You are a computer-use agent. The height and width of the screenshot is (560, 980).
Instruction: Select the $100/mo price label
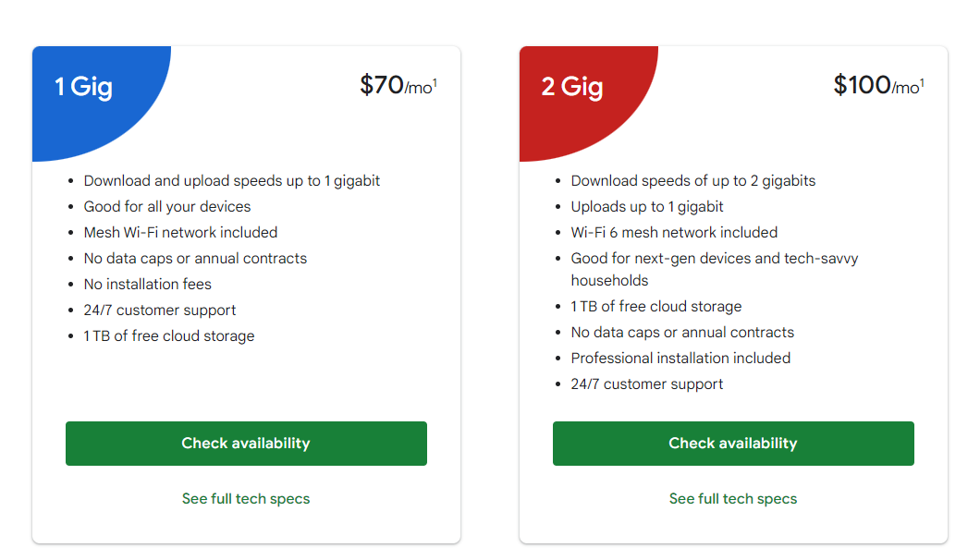pyautogui.click(x=875, y=86)
